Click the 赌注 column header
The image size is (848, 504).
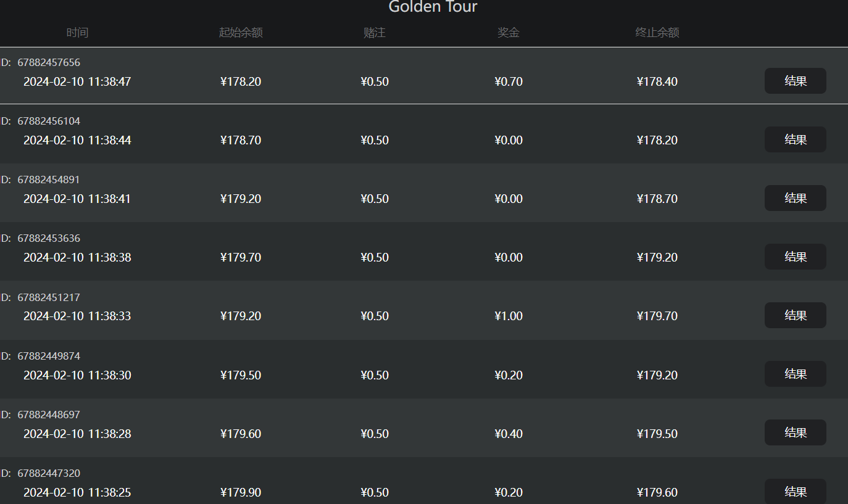pyautogui.click(x=375, y=33)
